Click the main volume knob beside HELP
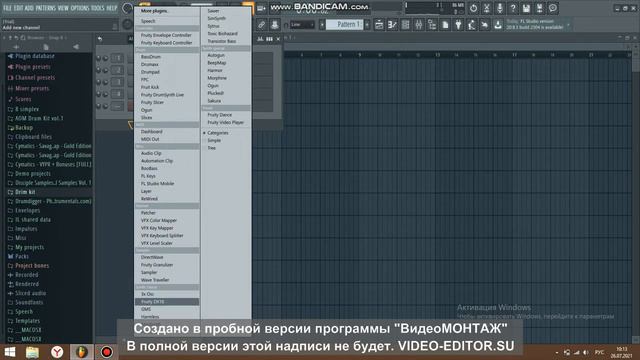Viewport: 640px width, 360px height. (x=127, y=8)
